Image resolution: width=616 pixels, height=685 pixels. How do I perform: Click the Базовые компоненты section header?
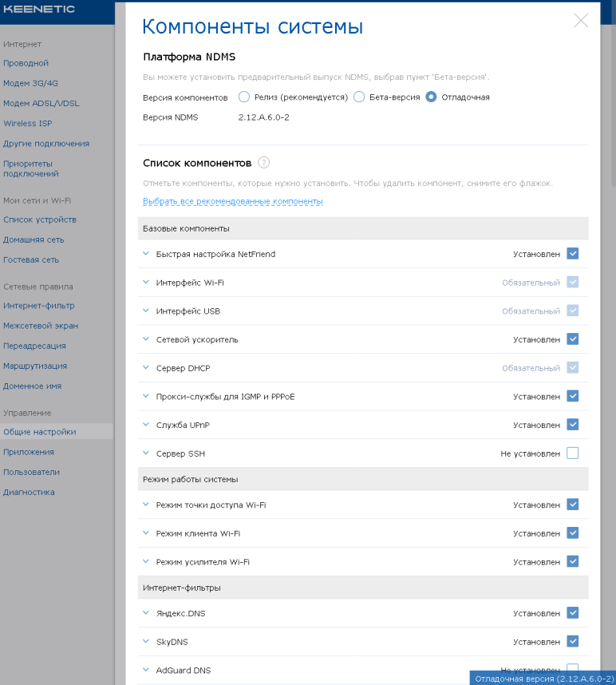(x=363, y=228)
